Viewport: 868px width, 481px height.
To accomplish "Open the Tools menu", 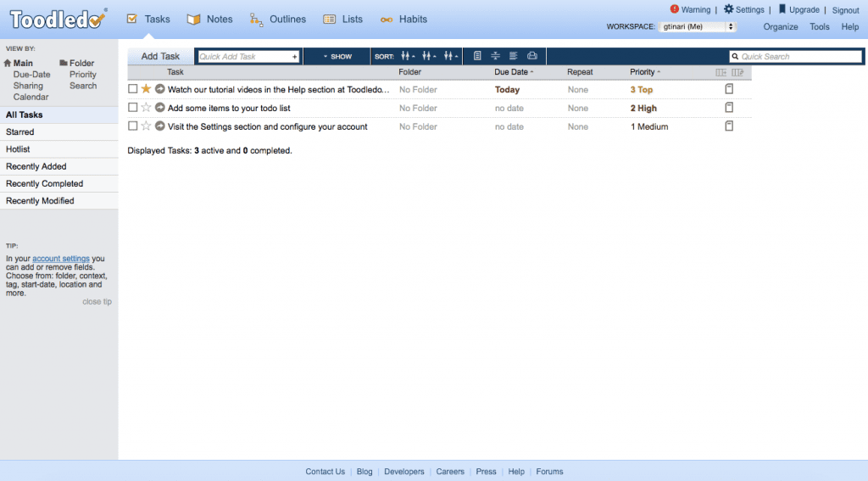I will coord(820,26).
